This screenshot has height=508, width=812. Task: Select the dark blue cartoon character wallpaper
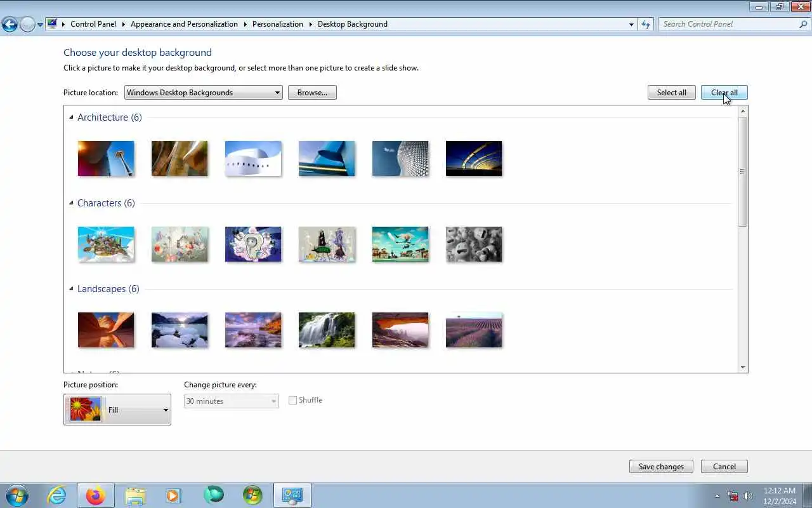[253, 244]
